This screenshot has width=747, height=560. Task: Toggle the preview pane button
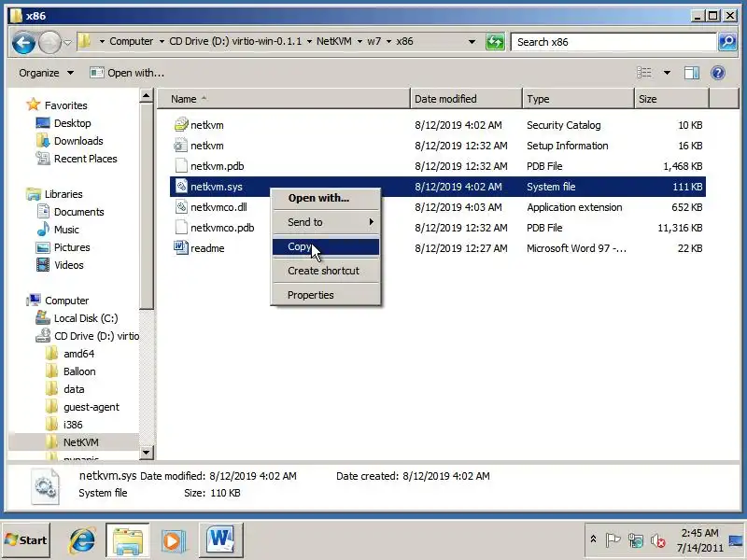[x=691, y=73]
